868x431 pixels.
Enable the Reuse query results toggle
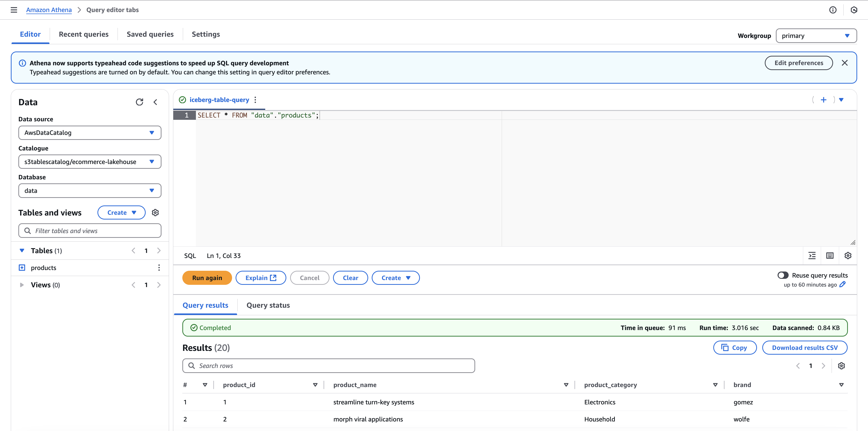(783, 275)
